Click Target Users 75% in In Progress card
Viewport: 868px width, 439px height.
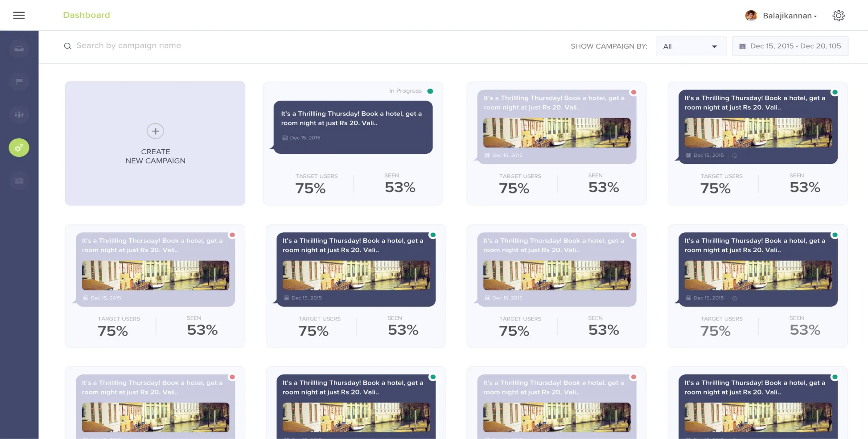[316, 185]
